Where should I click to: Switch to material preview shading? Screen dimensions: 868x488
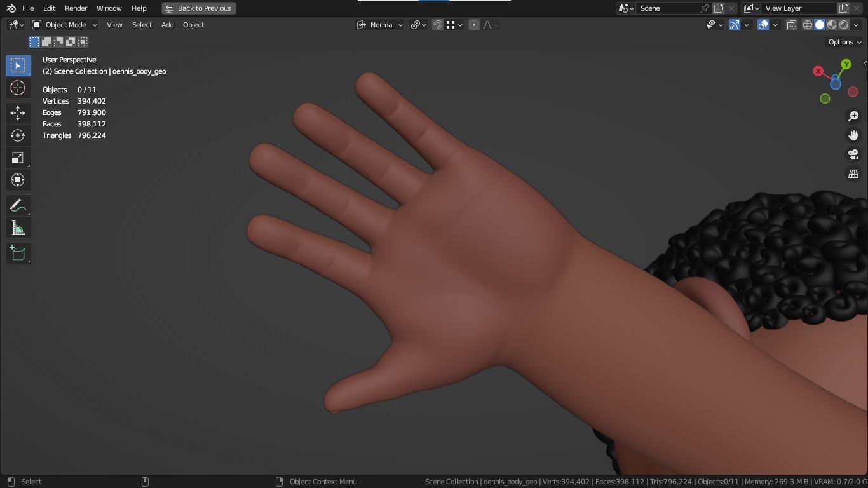pos(832,25)
